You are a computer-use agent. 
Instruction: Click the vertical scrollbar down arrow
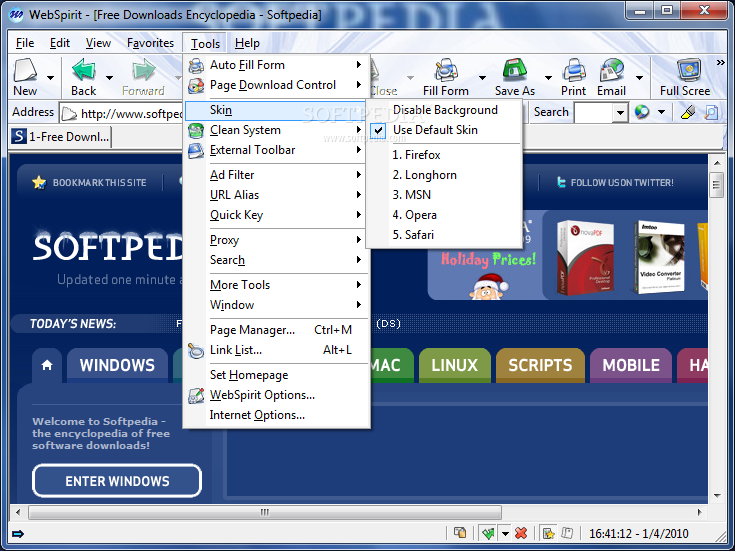[x=717, y=495]
